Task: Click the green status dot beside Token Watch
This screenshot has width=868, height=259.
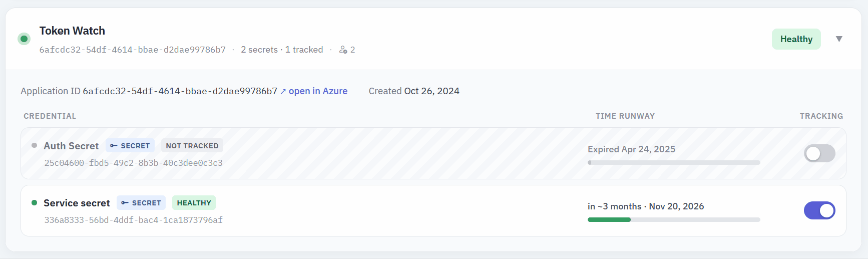Action: pos(24,39)
